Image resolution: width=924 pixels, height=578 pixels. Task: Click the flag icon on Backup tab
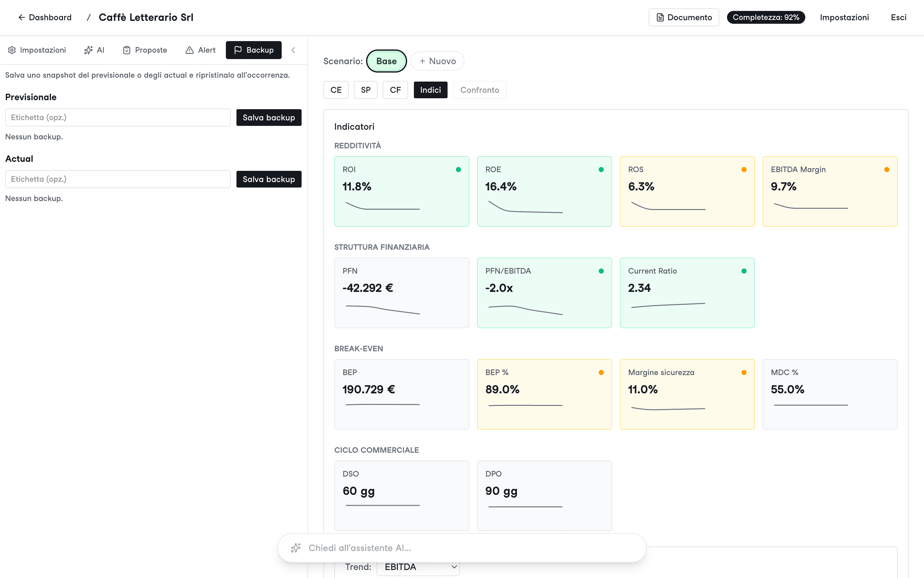[x=238, y=50]
